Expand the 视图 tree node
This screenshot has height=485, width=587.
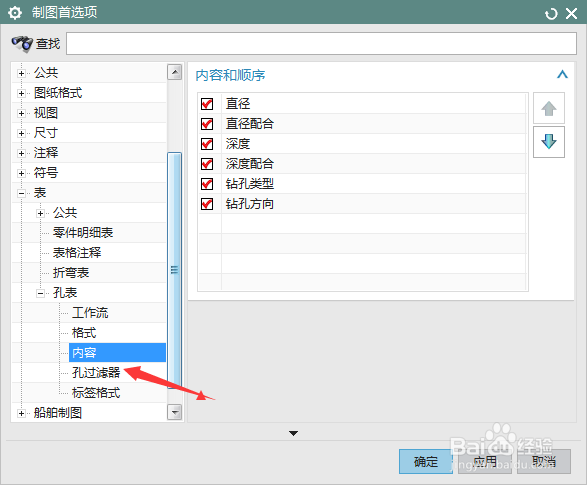pyautogui.click(x=21, y=113)
